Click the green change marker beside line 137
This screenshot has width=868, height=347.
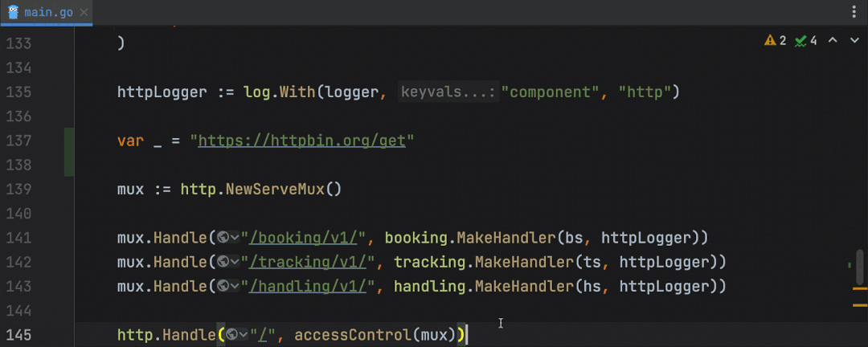pyautogui.click(x=68, y=152)
